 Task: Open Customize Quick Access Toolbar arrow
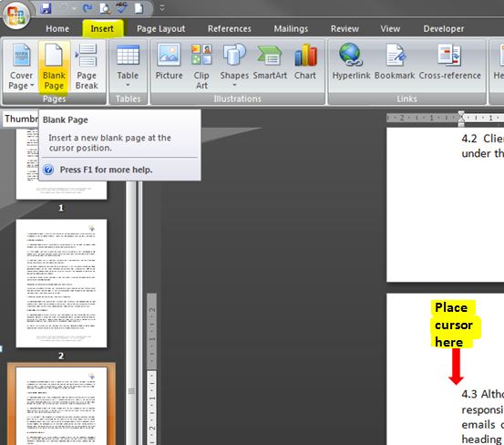click(x=162, y=8)
